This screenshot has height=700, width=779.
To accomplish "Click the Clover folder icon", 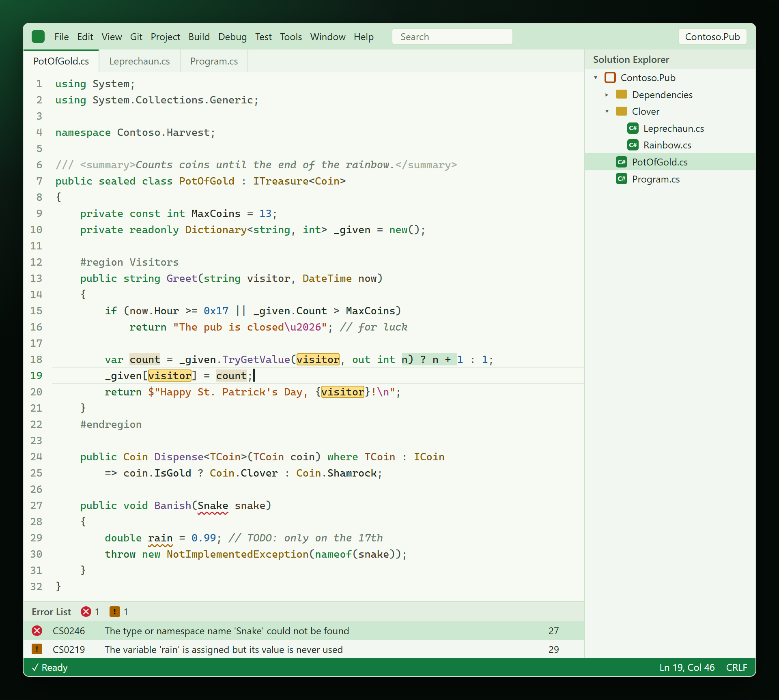I will pyautogui.click(x=622, y=111).
